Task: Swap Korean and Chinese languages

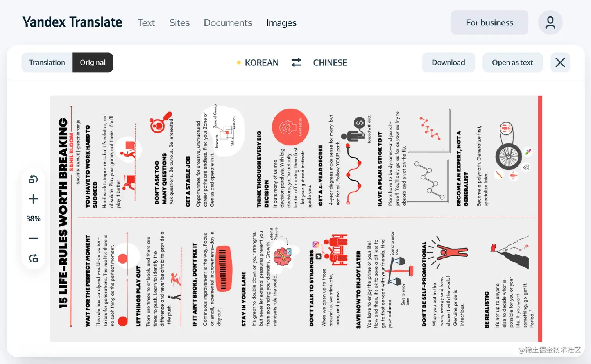Action: click(296, 63)
